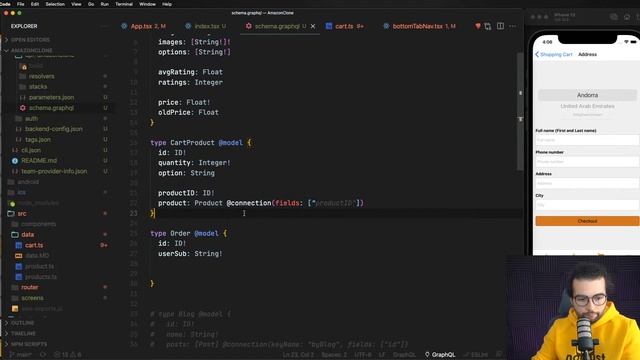This screenshot has width=640, height=360.
Task: Open parameters.json in the explorer
Action: tap(51, 98)
